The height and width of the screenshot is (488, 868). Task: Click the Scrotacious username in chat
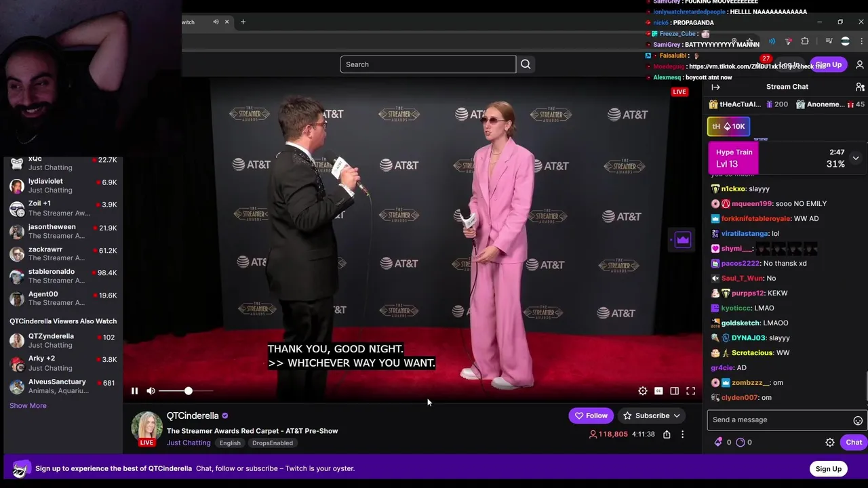(x=752, y=352)
